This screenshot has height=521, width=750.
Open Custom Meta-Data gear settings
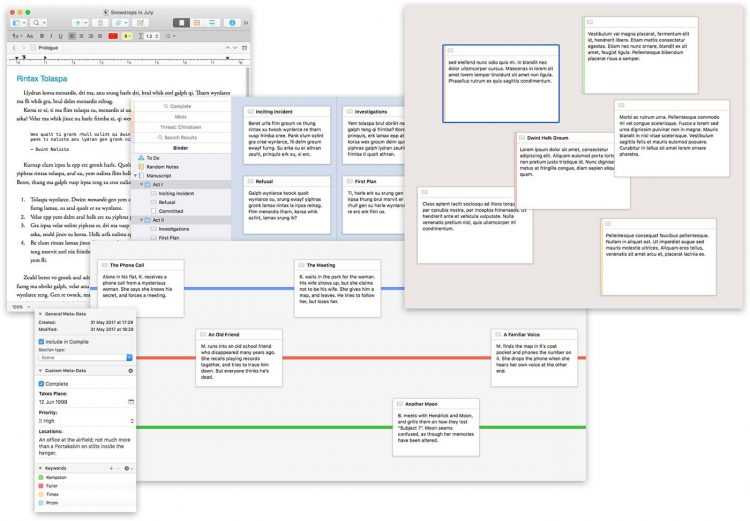[x=131, y=371]
